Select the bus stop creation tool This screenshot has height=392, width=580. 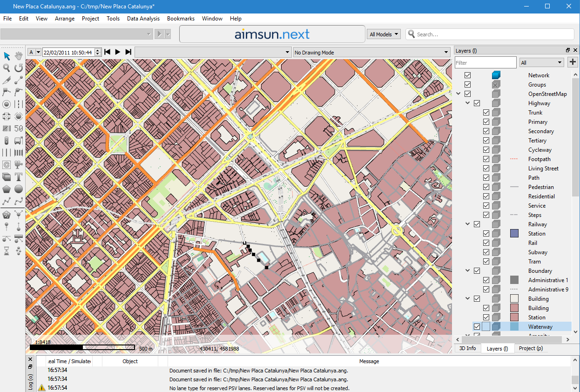click(18, 140)
